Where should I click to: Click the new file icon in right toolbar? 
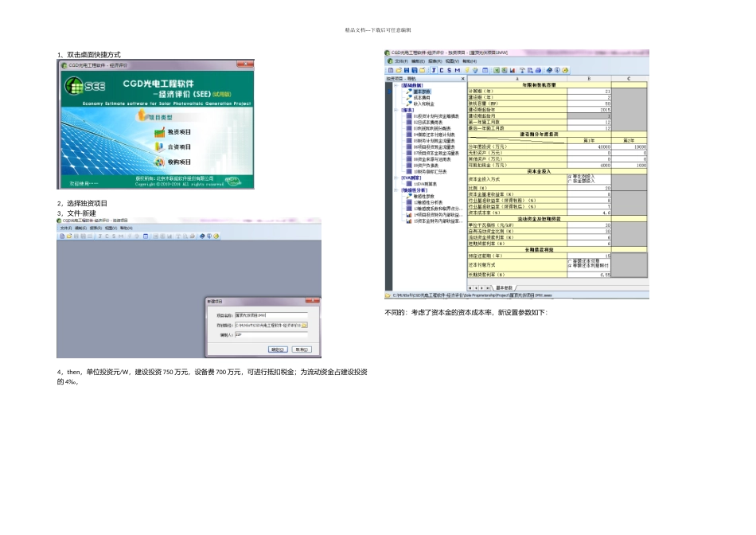[391, 70]
